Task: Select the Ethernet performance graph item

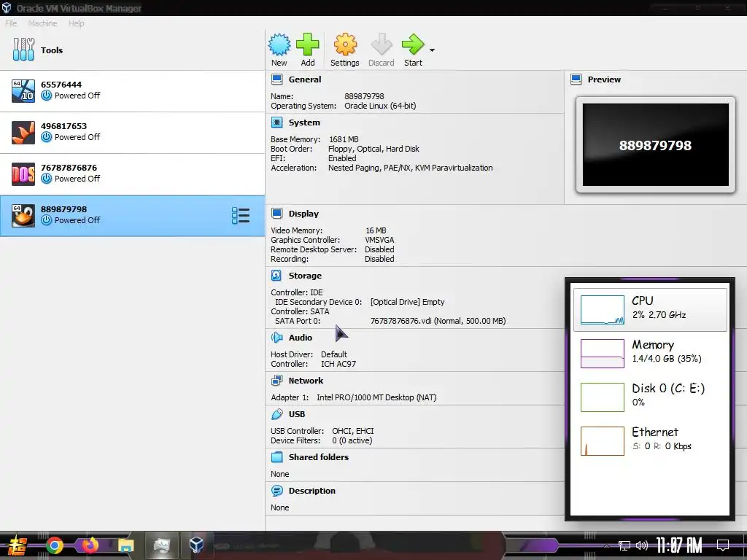Action: (650, 441)
